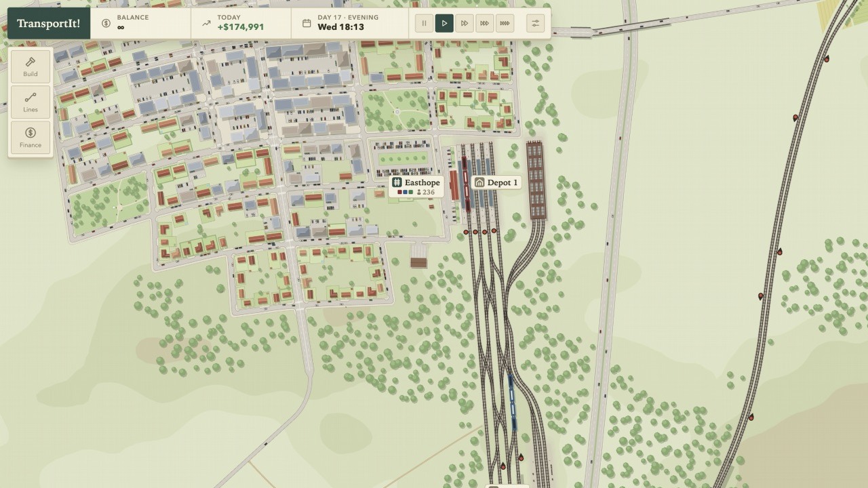Select the red train at Easthope platform

[466, 184]
